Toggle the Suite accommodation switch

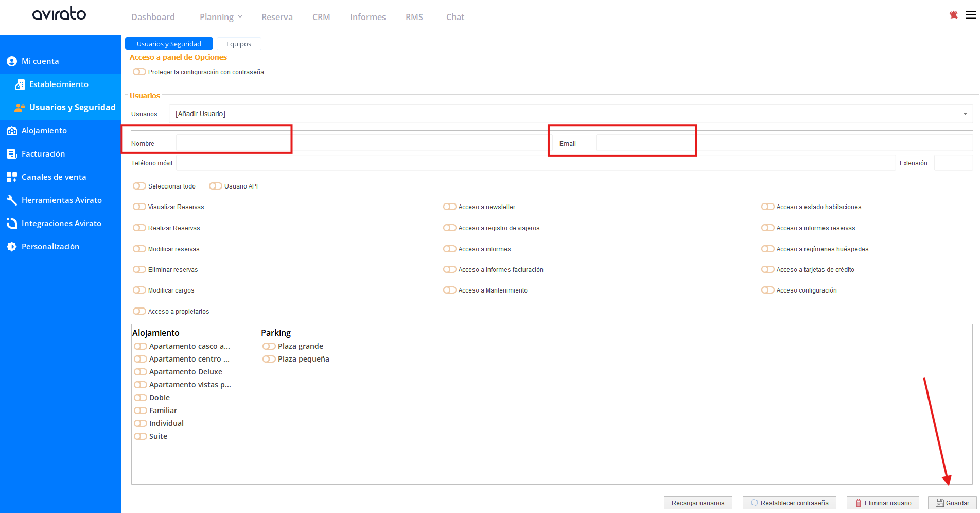140,436
